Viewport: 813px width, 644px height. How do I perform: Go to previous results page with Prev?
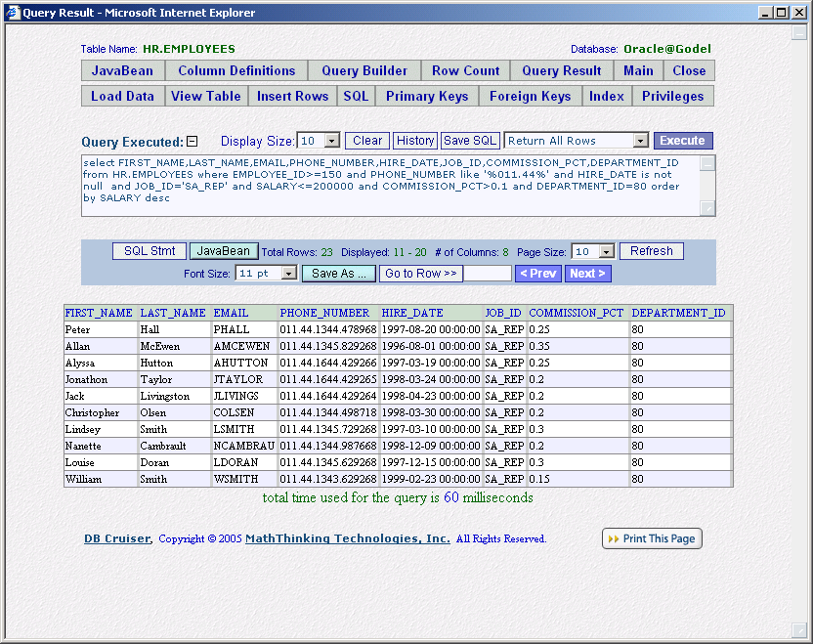pos(538,274)
